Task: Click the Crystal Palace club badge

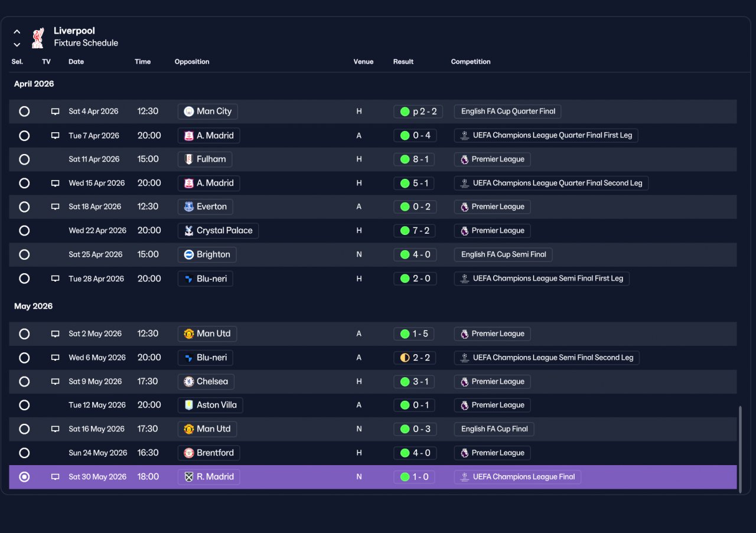Action: coord(189,231)
